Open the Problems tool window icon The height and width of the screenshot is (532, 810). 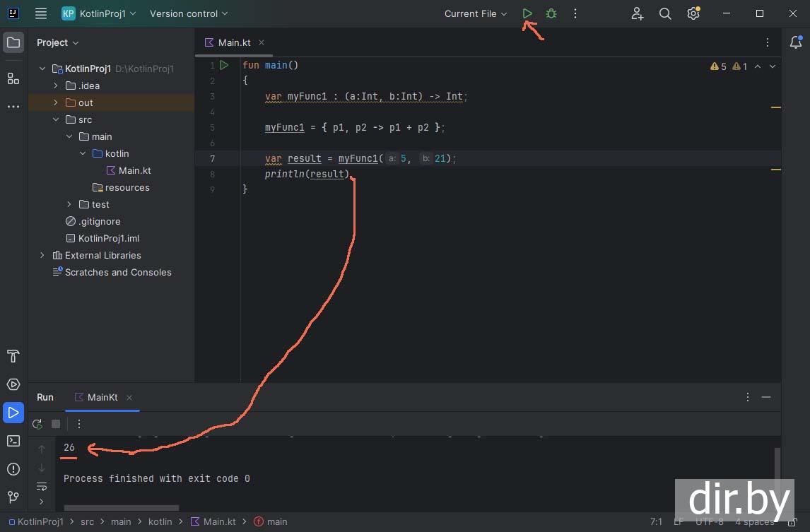pos(13,469)
